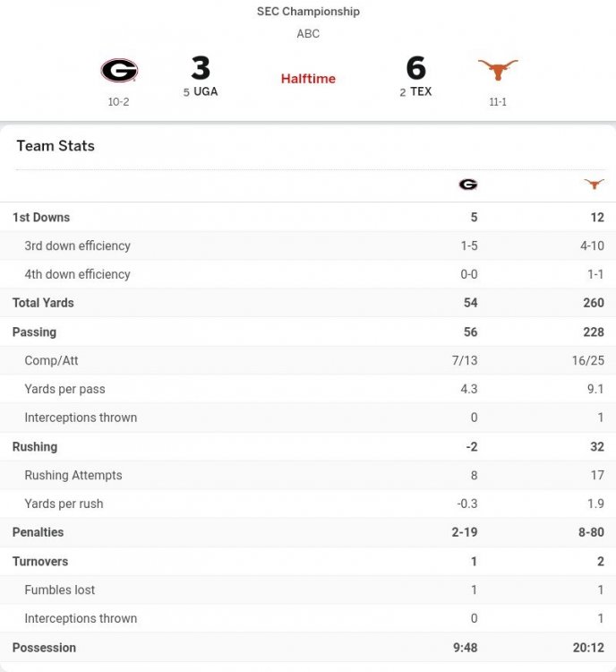The width and height of the screenshot is (616, 672).
Task: Click the Georgia Bulldogs logo in scoreboard header
Action: 119,71
